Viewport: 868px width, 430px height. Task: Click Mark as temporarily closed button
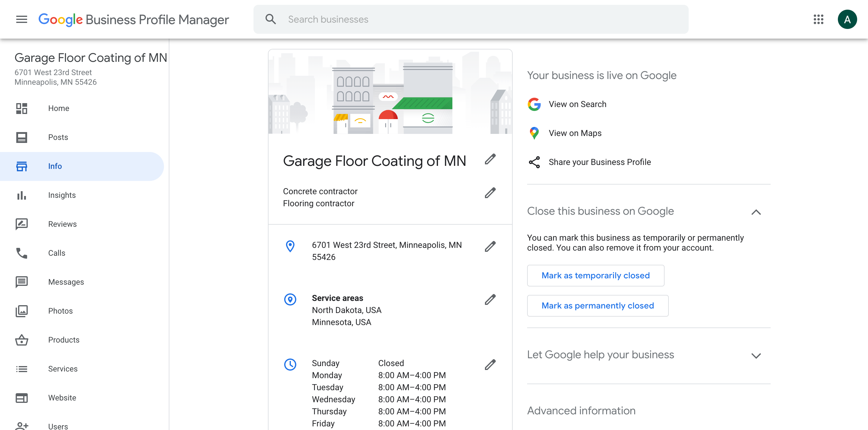595,275
